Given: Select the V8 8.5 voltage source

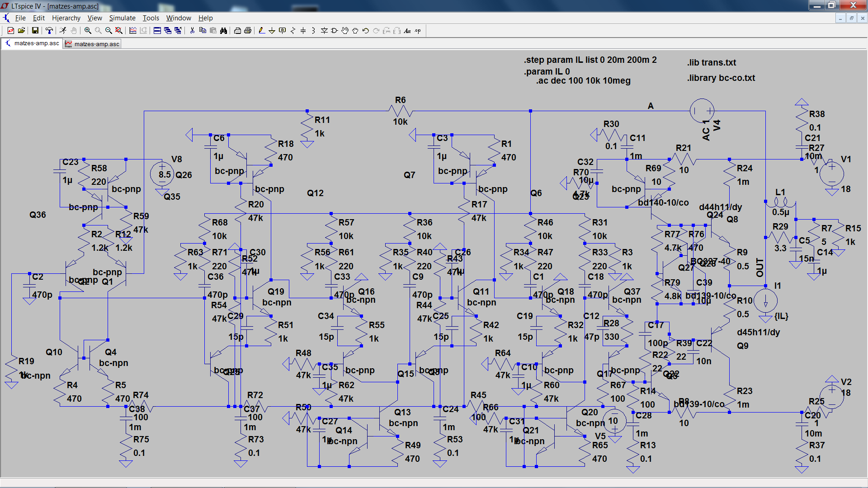Looking at the screenshot, I should pyautogui.click(x=162, y=174).
